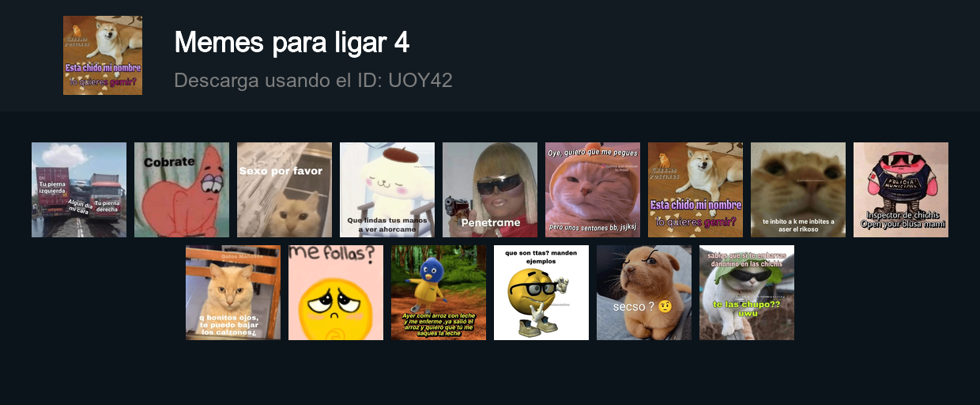Click the green 'te las chupo?? uwu' caption

(x=747, y=308)
